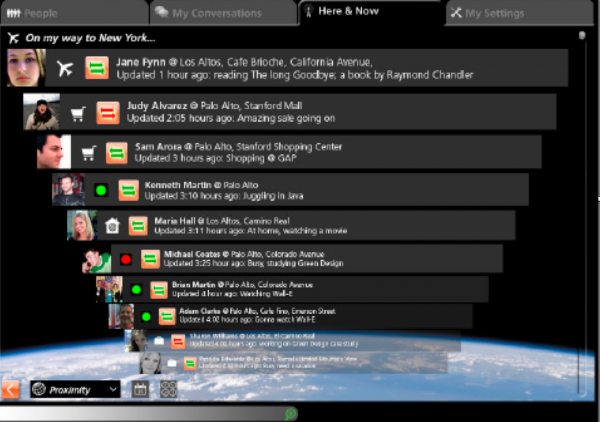Click the Proximity dropdown chevron arrow
Screen dimensions: 600x422
tap(113, 389)
